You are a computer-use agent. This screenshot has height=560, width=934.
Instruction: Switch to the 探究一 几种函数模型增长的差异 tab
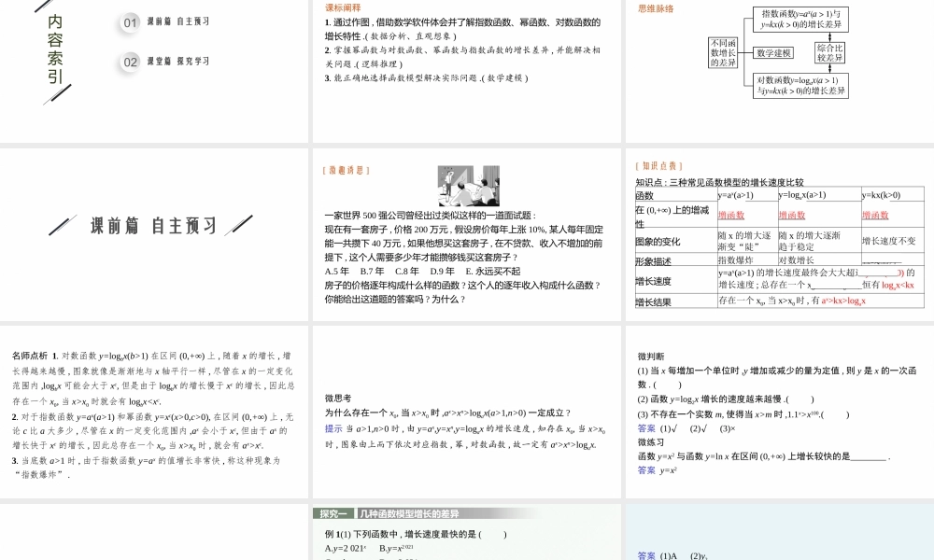click(392, 513)
